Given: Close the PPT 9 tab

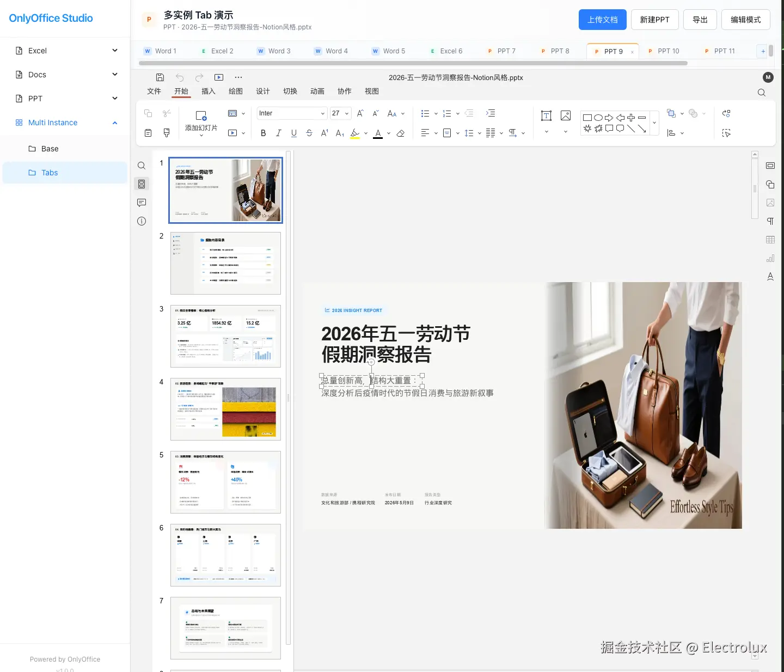Looking at the screenshot, I should (x=632, y=52).
